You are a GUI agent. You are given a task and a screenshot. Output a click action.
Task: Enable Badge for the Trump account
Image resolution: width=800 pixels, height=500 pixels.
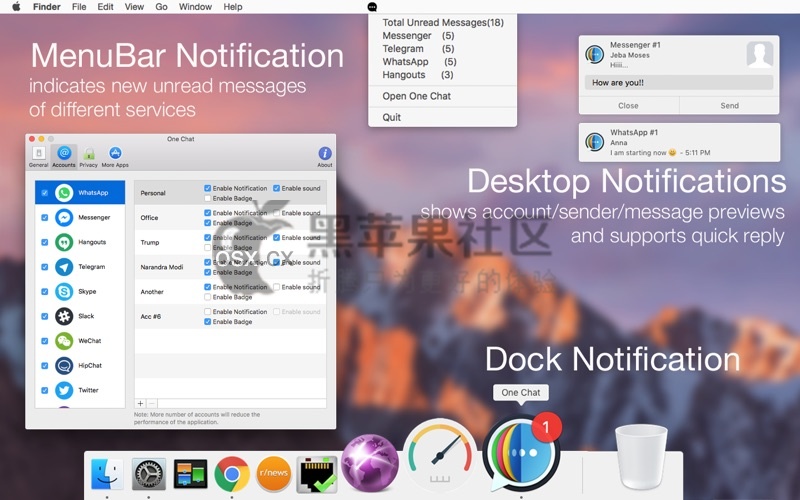[208, 247]
